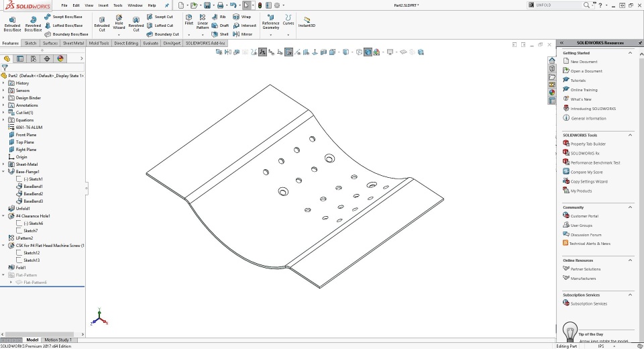The width and height of the screenshot is (644, 349).
Task: Click the Discussion Forum link
Action: pyautogui.click(x=586, y=235)
